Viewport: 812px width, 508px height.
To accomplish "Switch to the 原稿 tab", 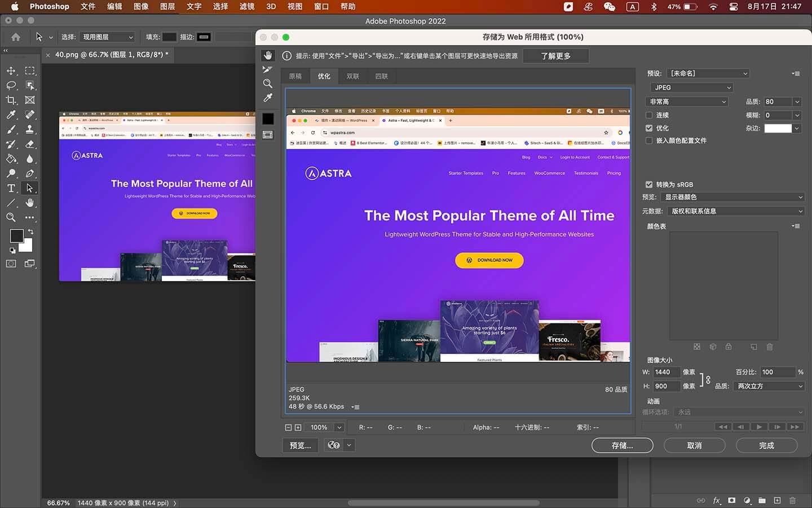I will pos(295,76).
